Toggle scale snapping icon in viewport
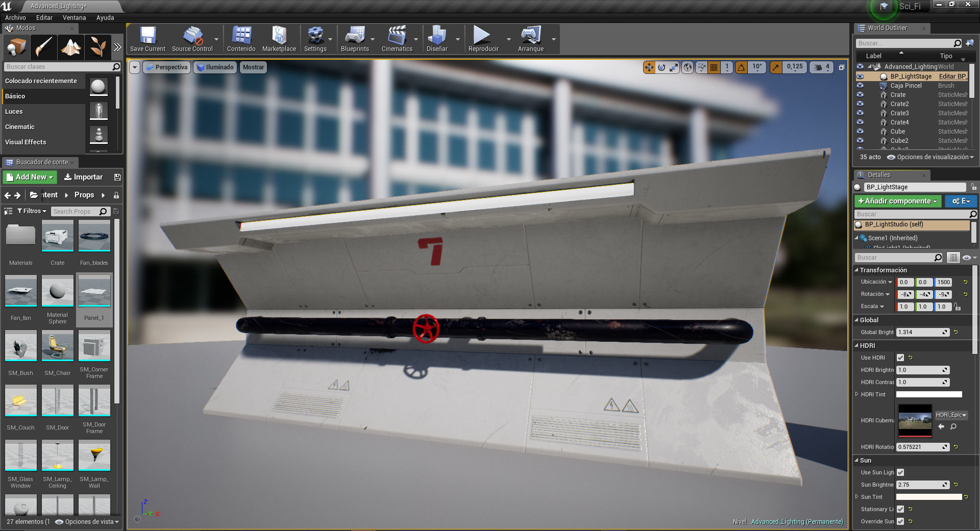Viewport: 980px width, 531px height. 776,67
